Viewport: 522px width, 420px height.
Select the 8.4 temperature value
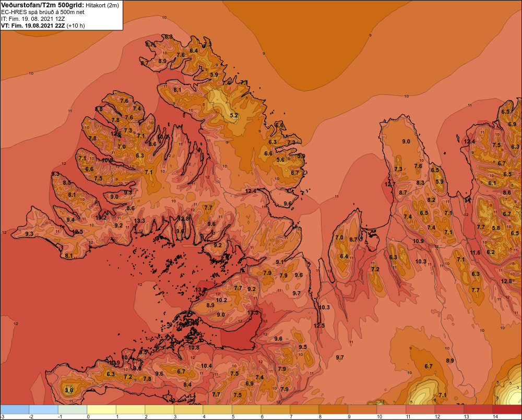point(187,385)
